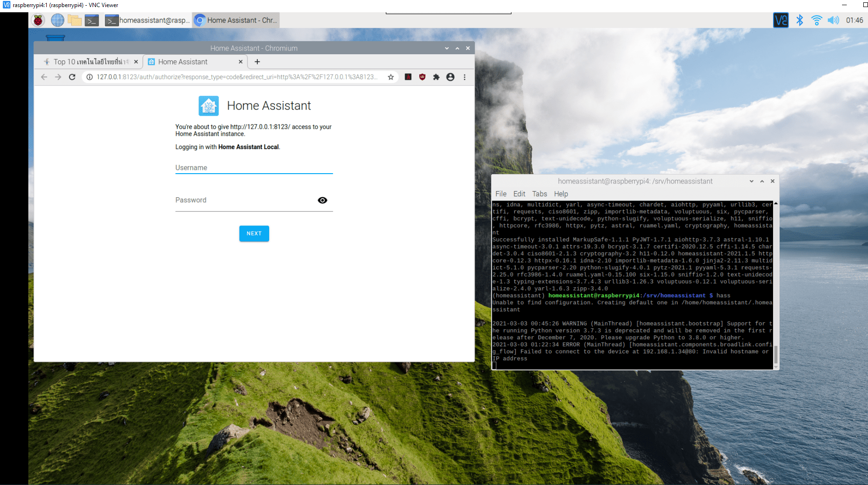
Task: Open the uBlock shield extension icon
Action: 422,77
